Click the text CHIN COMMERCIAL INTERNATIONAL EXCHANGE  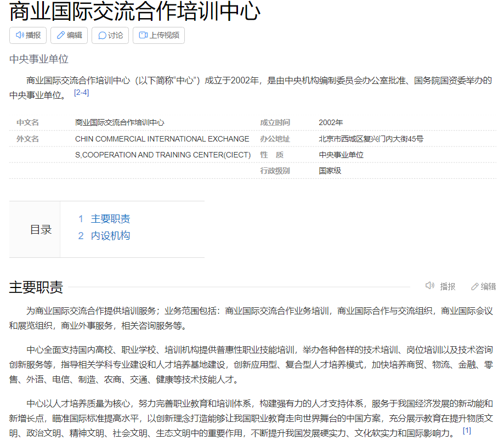pos(162,139)
